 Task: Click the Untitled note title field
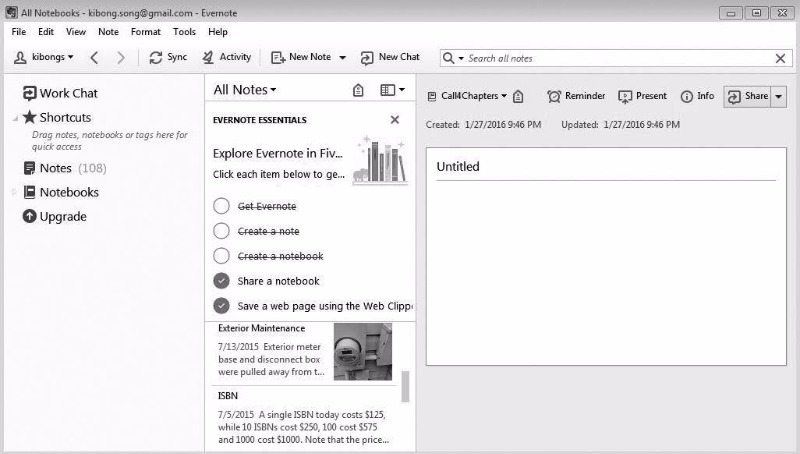tap(606, 167)
